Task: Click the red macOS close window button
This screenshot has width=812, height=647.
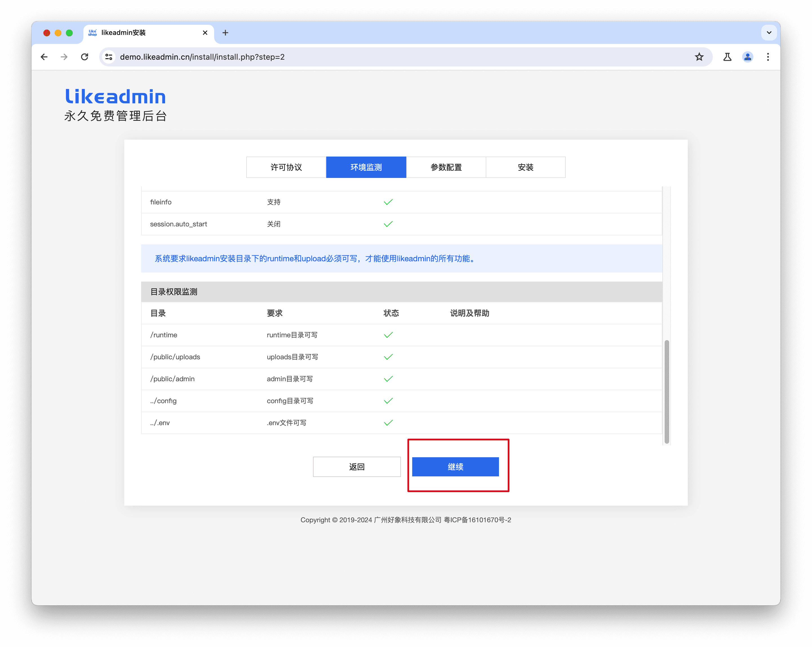Action: coord(47,33)
